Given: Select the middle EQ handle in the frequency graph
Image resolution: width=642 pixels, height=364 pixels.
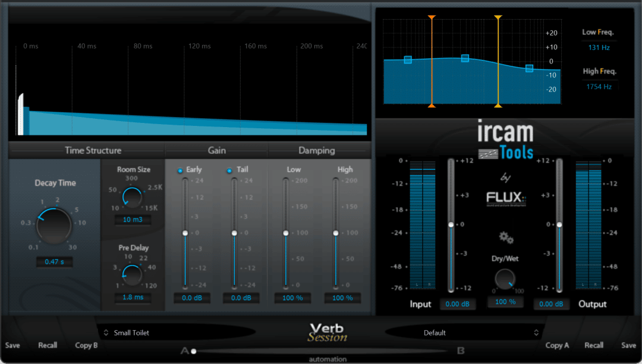Looking at the screenshot, I should [x=465, y=58].
